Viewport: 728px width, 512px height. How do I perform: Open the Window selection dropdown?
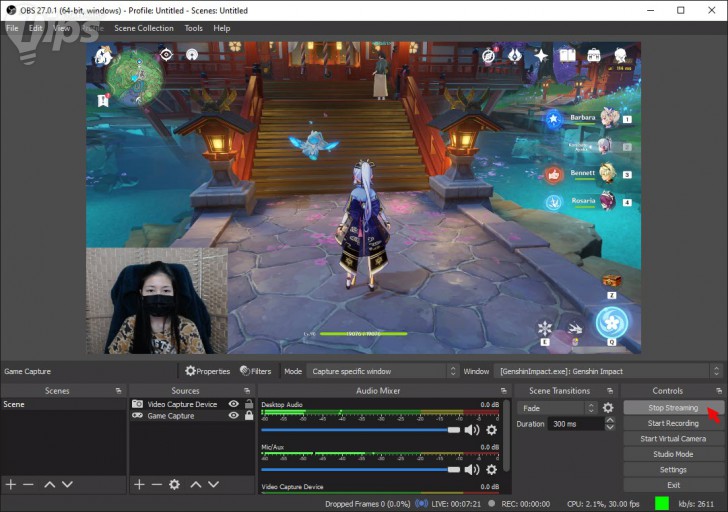(x=607, y=371)
